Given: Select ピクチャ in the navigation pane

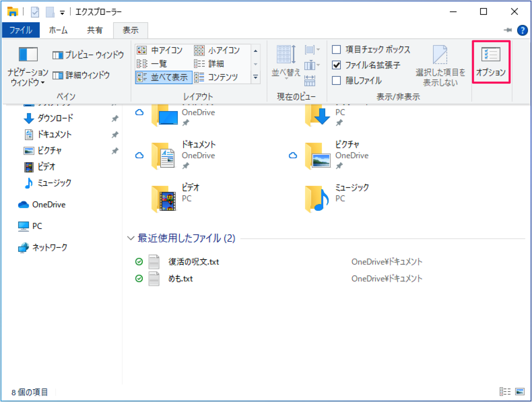Looking at the screenshot, I should point(43,150).
